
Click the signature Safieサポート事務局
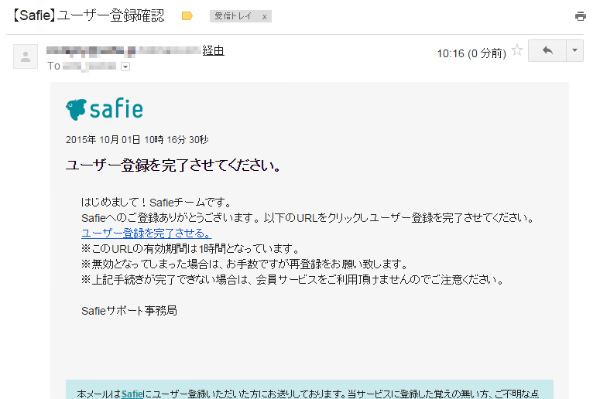click(x=129, y=311)
